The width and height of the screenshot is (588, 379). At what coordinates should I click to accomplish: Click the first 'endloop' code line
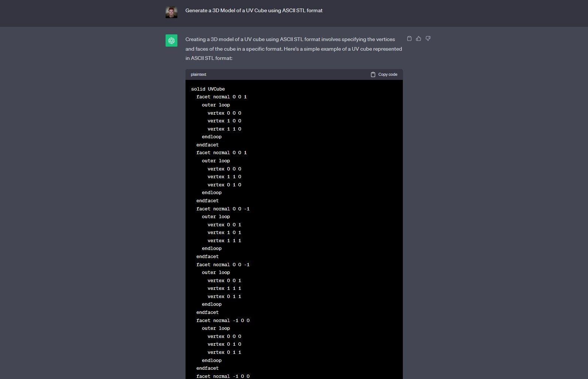tap(212, 137)
